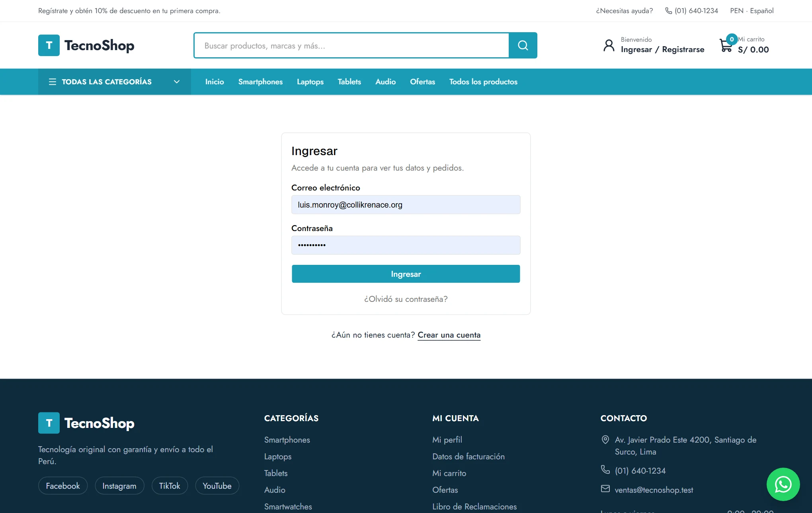The image size is (812, 513).
Task: Click Libro de Reclamaciones footer link
Action: (x=474, y=506)
